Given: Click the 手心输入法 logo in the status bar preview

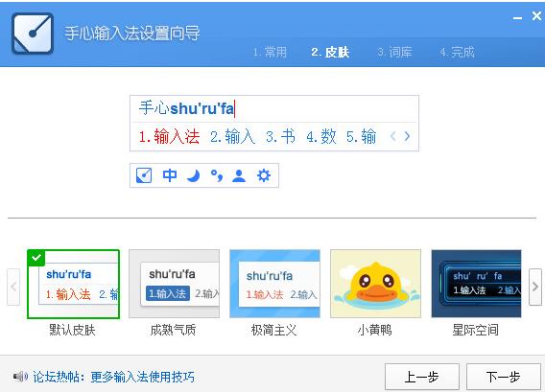Looking at the screenshot, I should pyautogui.click(x=144, y=175).
